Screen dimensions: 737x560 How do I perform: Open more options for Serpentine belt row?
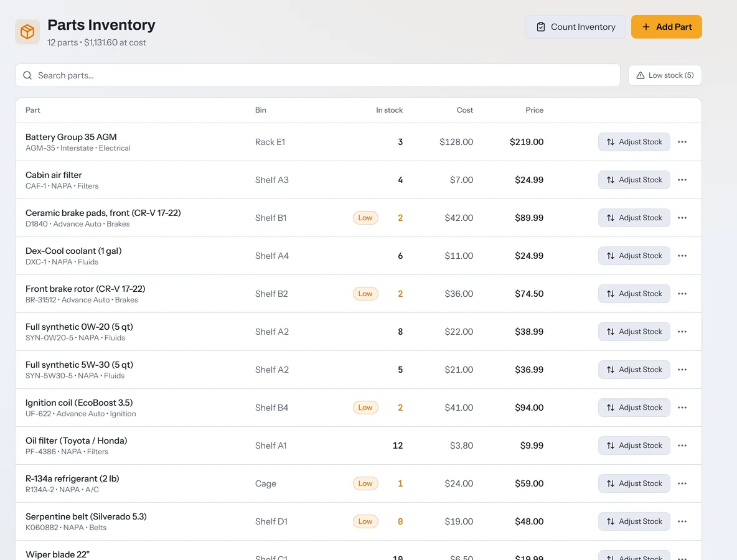coord(682,521)
